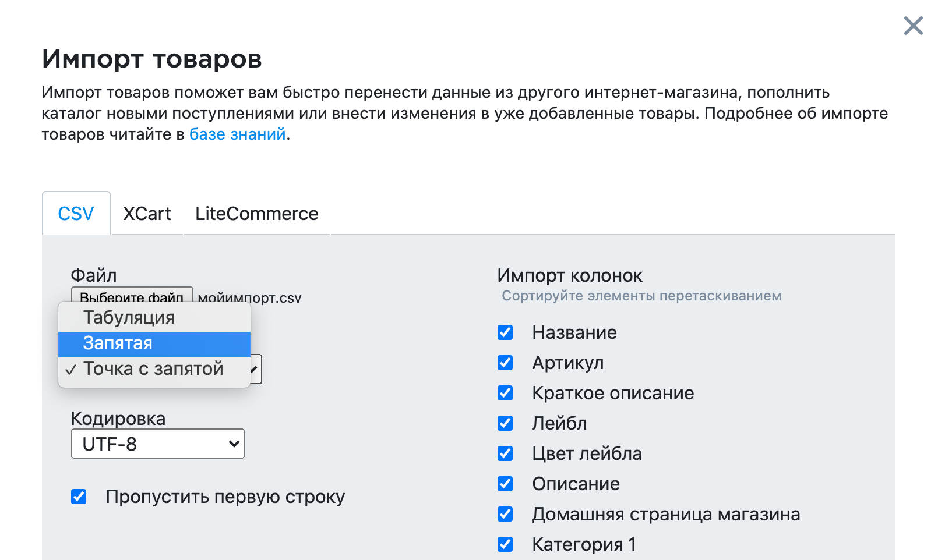Click the моймипорт.csv file name
The width and height of the screenshot is (938, 560).
pos(250,297)
